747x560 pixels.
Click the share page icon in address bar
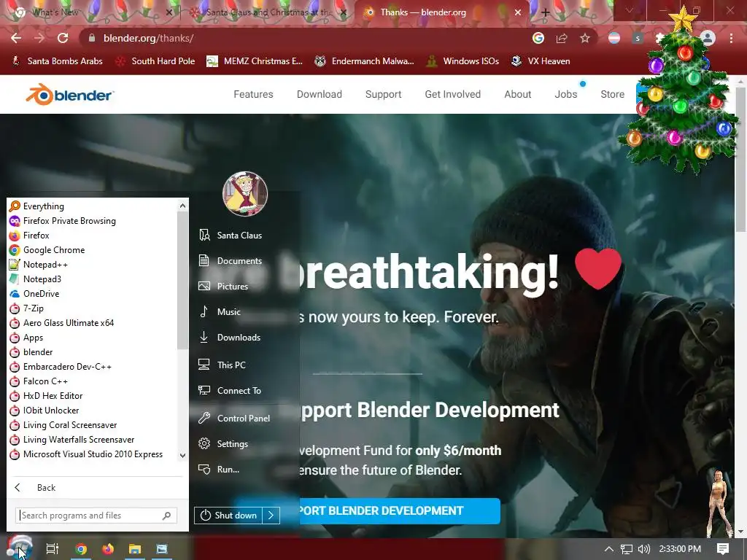[562, 38]
